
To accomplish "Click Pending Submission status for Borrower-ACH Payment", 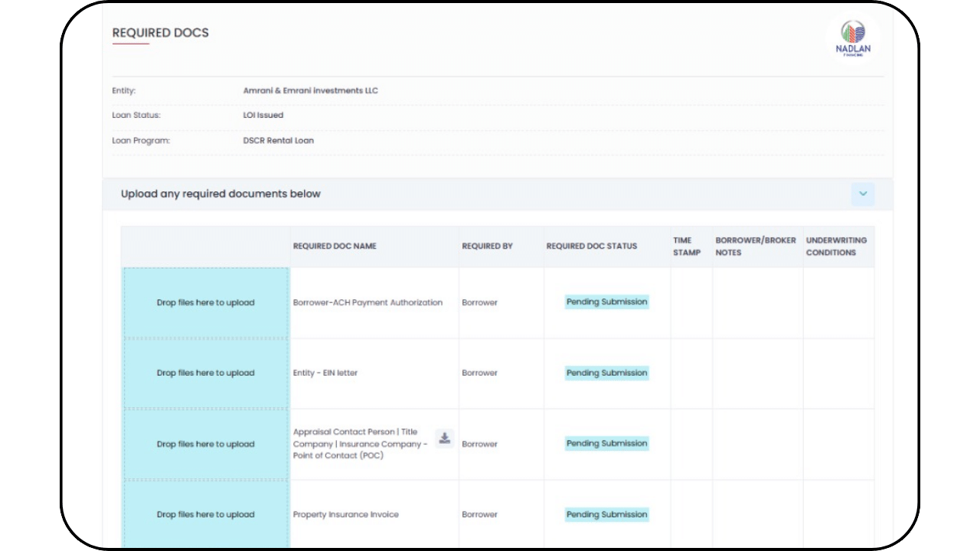I will pyautogui.click(x=606, y=302).
